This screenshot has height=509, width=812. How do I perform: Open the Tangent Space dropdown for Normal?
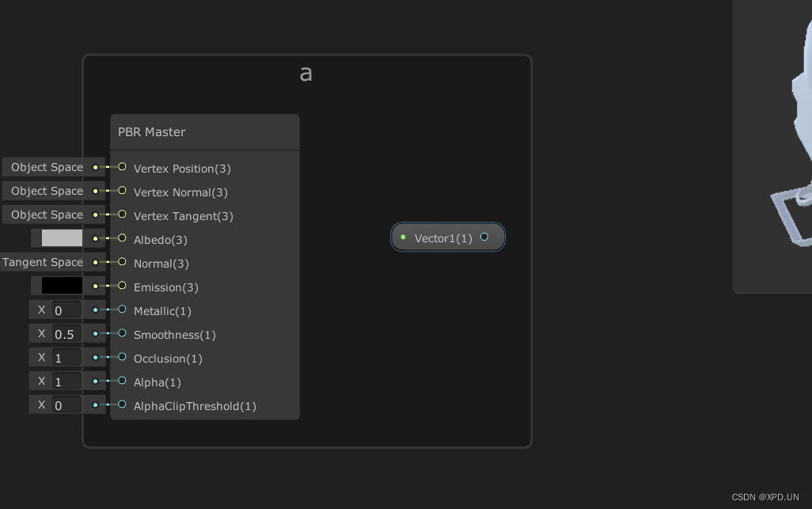tap(42, 262)
